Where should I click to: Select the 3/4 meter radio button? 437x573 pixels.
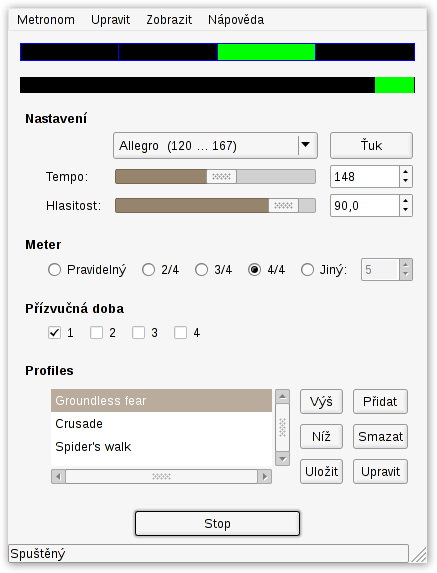pos(201,270)
